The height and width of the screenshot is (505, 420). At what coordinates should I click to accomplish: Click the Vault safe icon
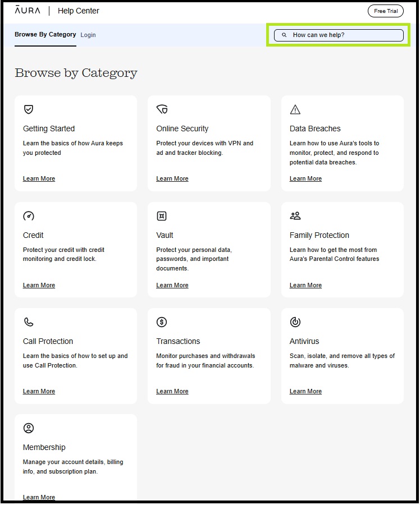click(x=162, y=216)
